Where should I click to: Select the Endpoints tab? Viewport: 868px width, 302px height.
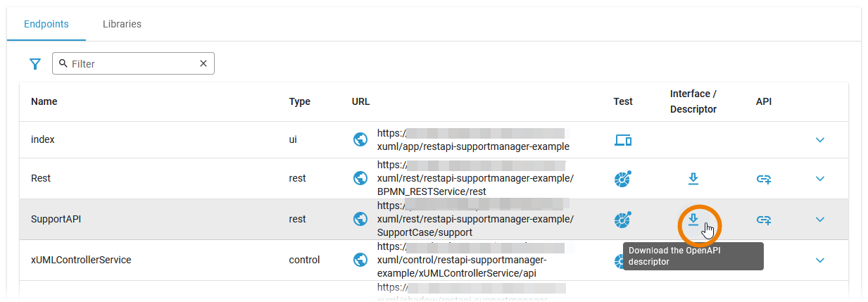coord(46,24)
